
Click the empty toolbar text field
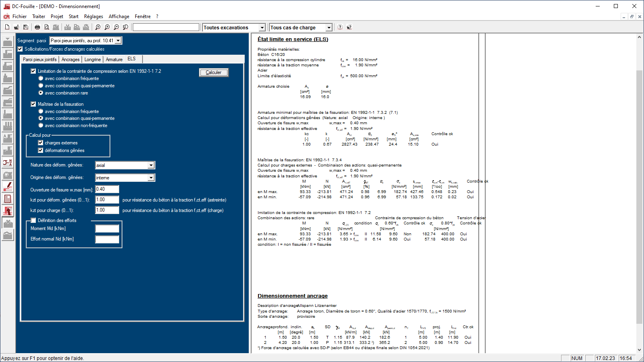click(166, 27)
